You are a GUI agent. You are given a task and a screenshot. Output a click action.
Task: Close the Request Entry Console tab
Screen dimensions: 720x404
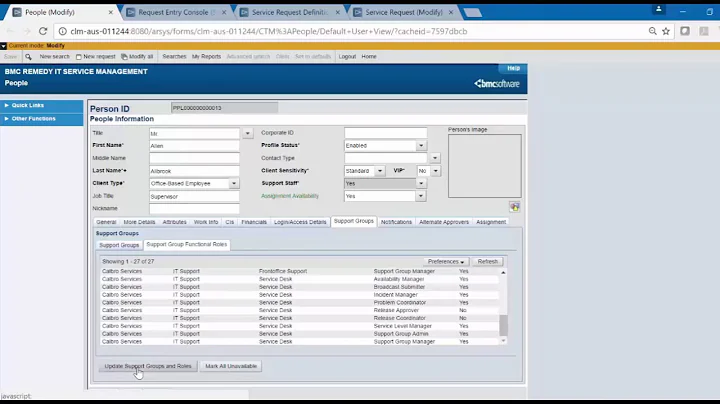224,12
